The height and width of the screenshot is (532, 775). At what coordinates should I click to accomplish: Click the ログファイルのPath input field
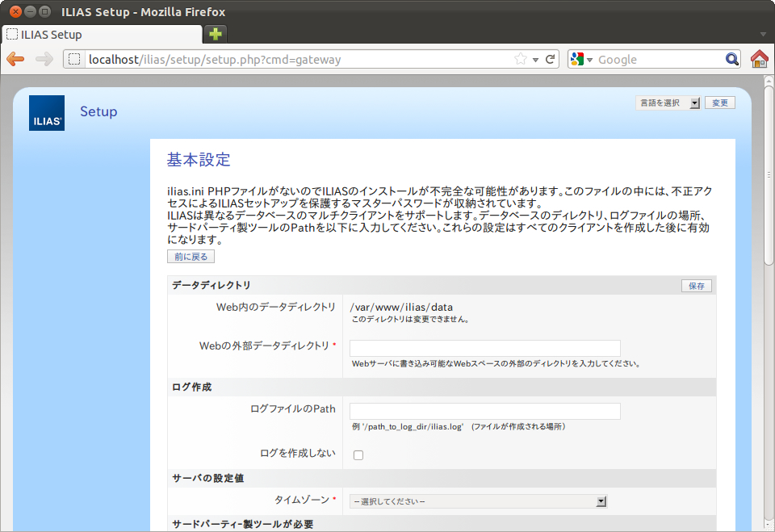[x=484, y=411]
